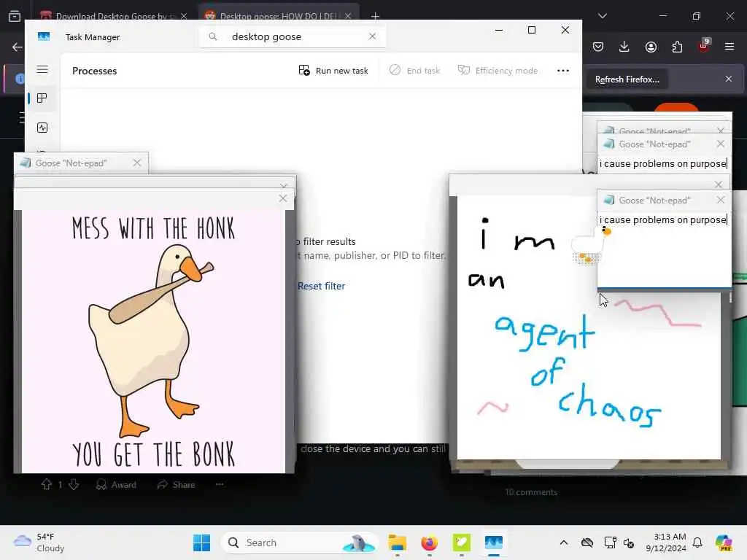
Task: Clear the 'desktop goose' search text
Action: point(372,36)
